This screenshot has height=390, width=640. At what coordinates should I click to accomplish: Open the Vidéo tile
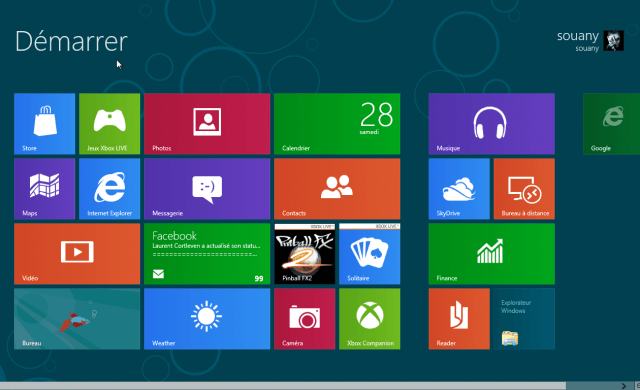point(77,254)
